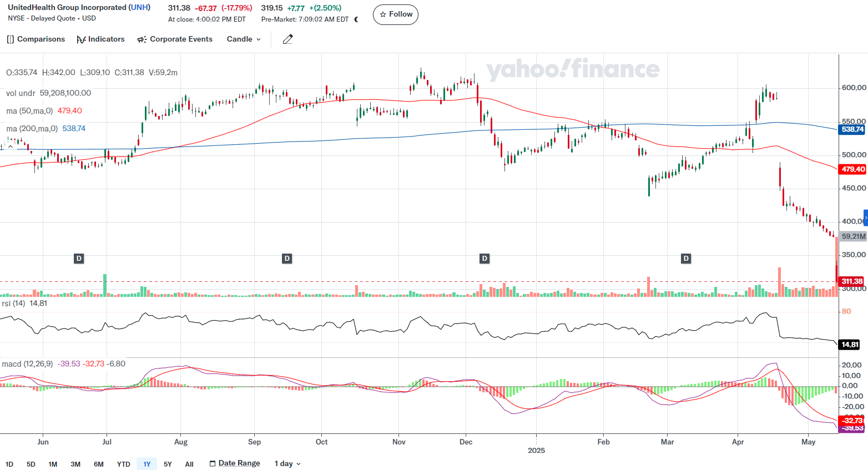Select the 3M range

pos(75,464)
